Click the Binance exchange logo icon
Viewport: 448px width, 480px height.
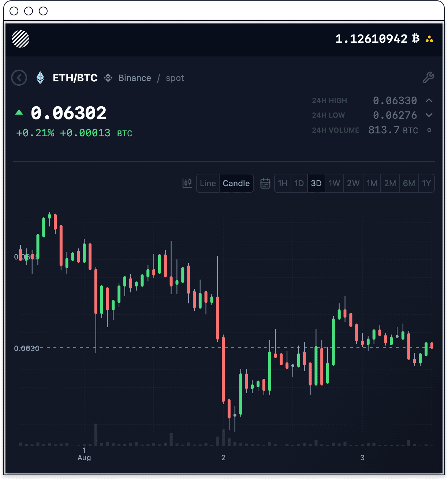click(108, 78)
